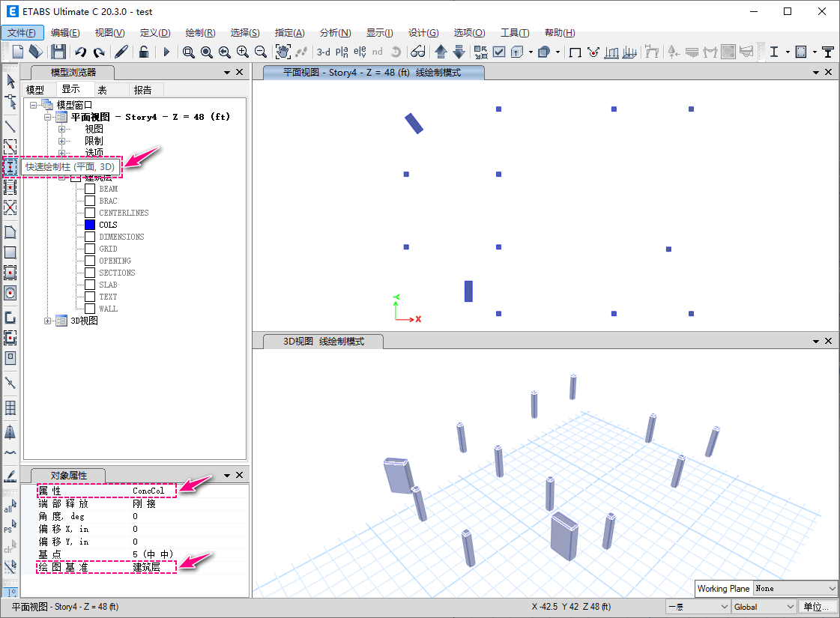Move up one story with up arrow
The image size is (840, 618).
pos(441,52)
